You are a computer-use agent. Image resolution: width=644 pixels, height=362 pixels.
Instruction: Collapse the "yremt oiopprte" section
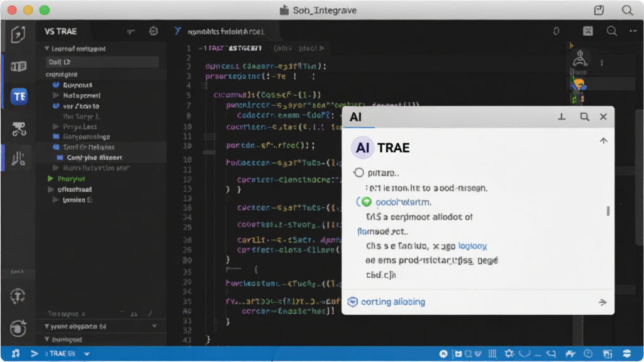point(47,326)
